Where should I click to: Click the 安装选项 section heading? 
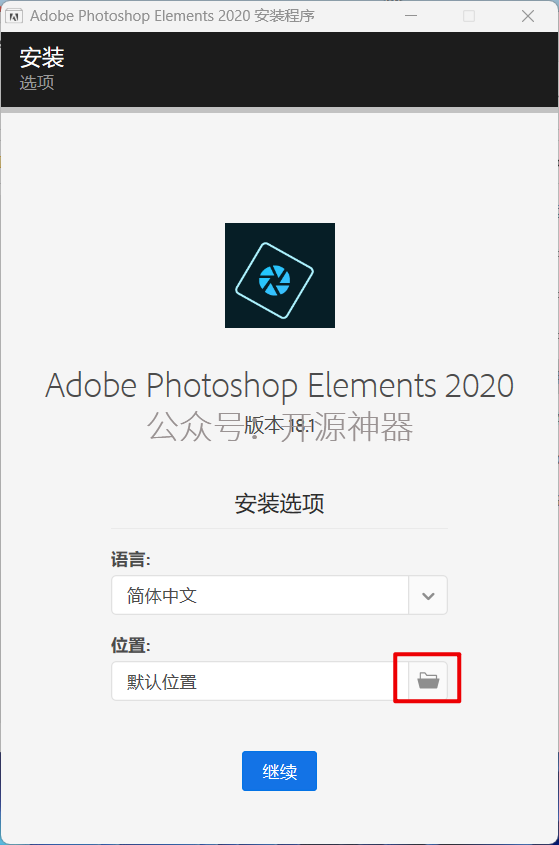pyautogui.click(x=279, y=503)
